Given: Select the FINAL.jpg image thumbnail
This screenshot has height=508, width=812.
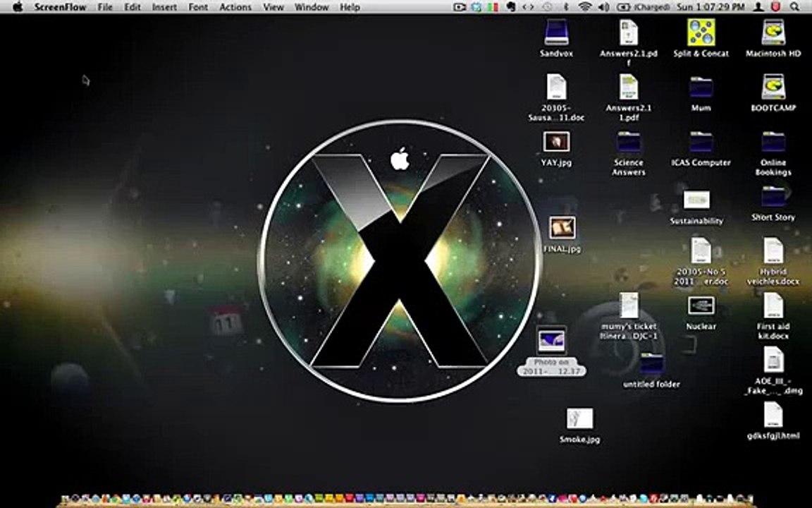Looking at the screenshot, I should click(562, 228).
